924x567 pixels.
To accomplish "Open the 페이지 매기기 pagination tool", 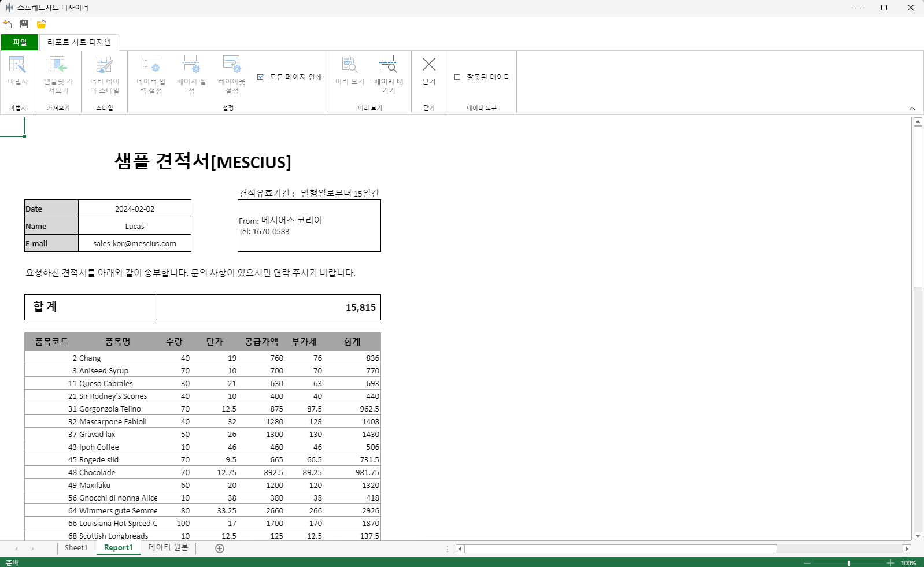I will click(388, 74).
